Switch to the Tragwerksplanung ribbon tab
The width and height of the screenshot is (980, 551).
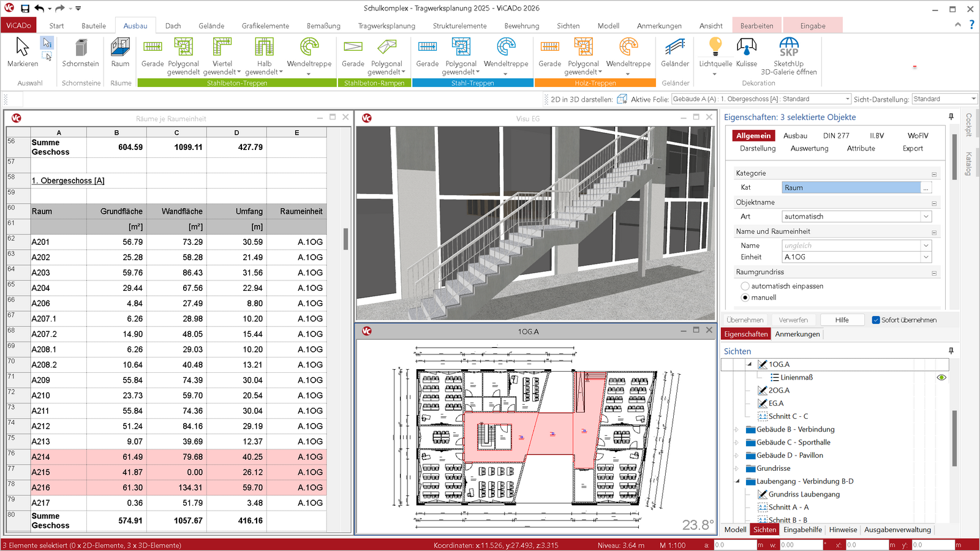[x=386, y=26]
